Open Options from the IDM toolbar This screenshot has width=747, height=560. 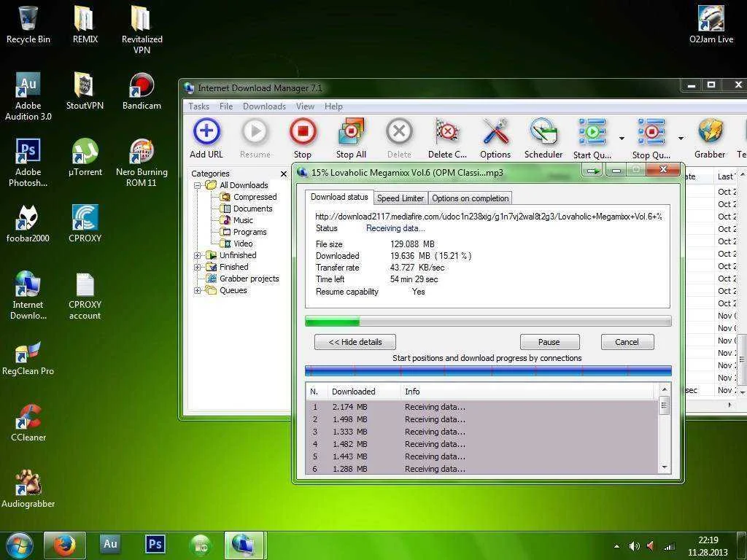(x=495, y=138)
